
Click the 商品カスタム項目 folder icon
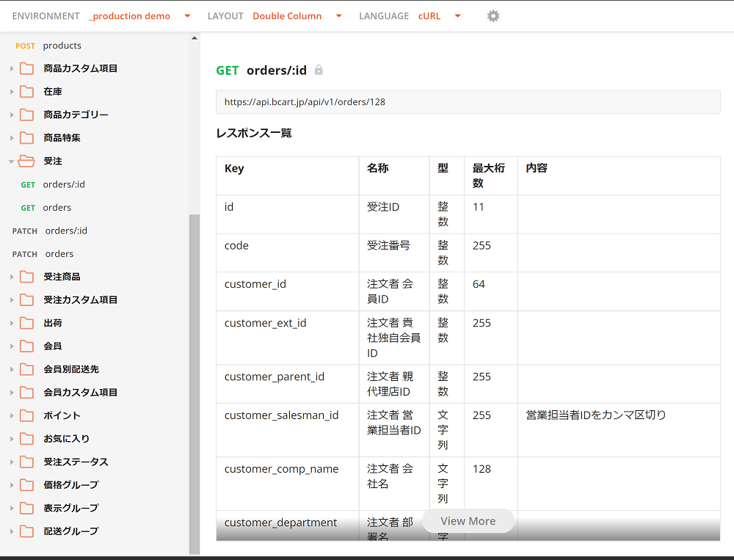pyautogui.click(x=26, y=68)
